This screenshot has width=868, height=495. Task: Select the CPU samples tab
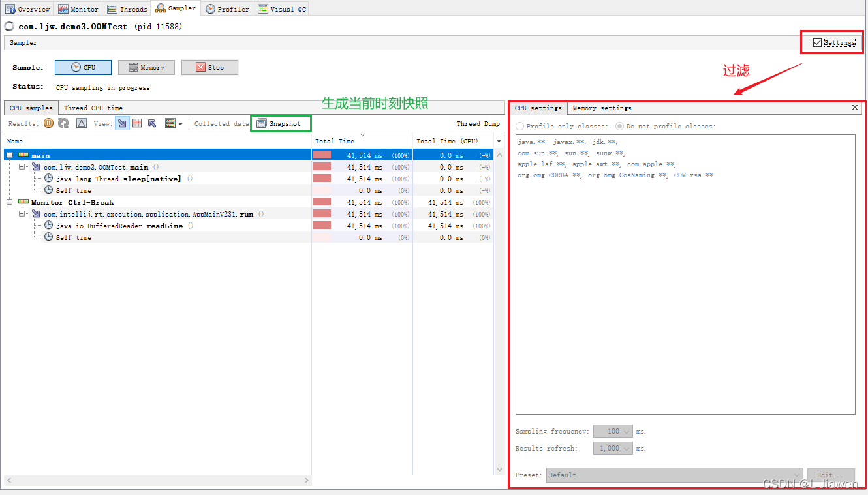tap(31, 108)
